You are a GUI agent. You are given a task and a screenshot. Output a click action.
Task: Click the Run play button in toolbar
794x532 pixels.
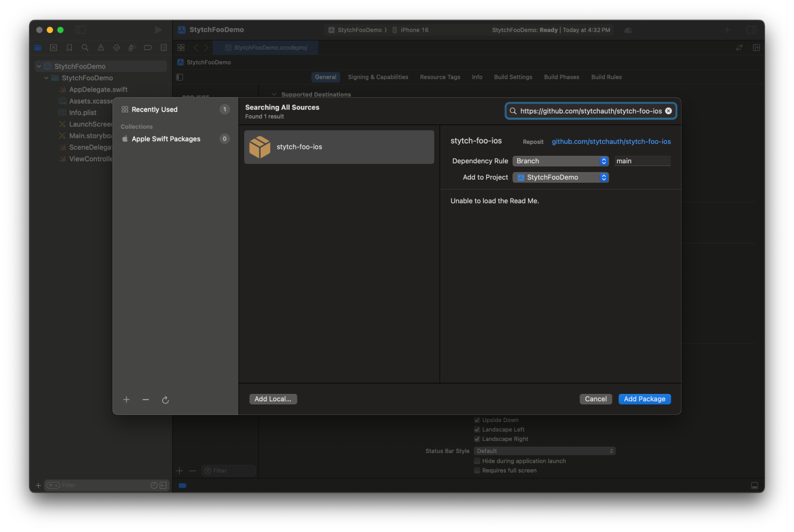(158, 30)
